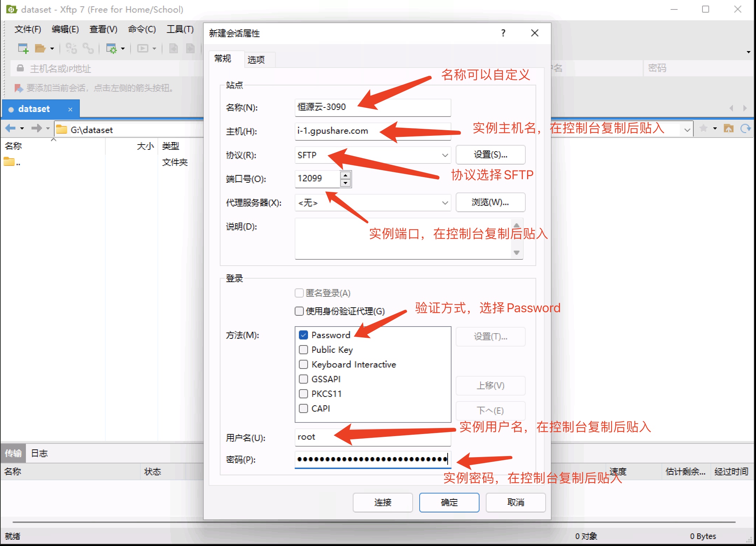Click the 连接 button
The width and height of the screenshot is (756, 546).
383,502
